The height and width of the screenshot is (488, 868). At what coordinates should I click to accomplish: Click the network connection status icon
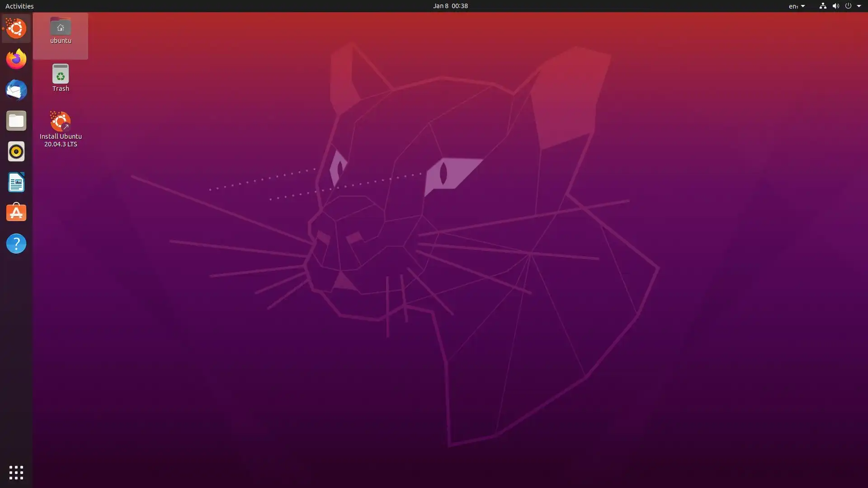(823, 6)
